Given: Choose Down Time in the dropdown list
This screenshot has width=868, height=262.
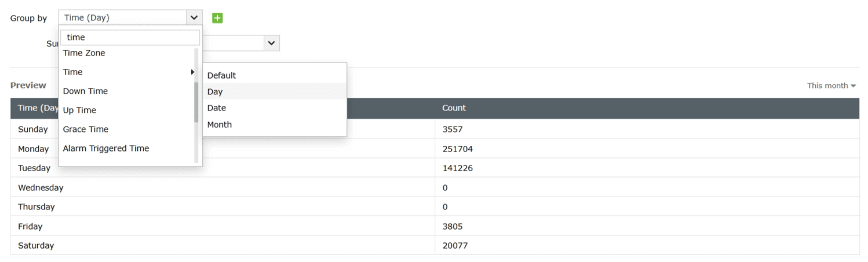Looking at the screenshot, I should point(85,91).
